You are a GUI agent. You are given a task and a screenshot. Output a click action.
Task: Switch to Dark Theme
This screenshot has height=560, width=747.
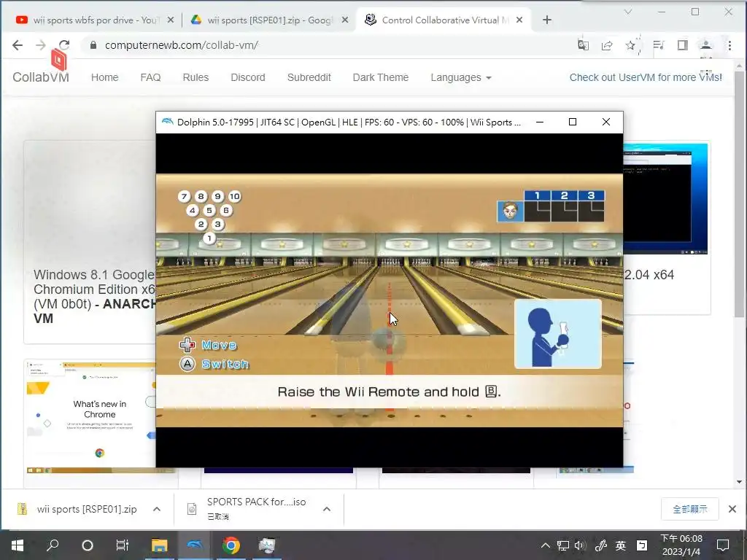[381, 77]
